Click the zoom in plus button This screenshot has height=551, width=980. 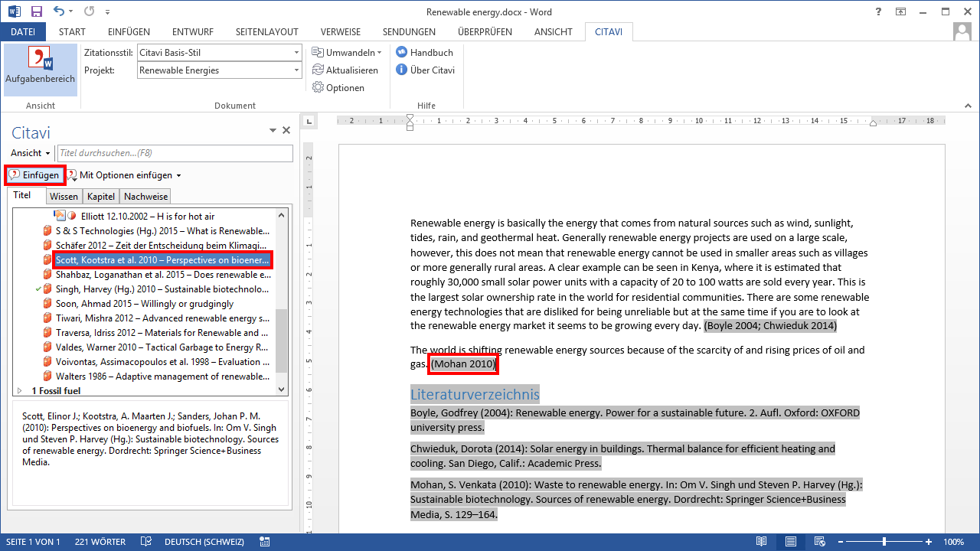pyautogui.click(x=929, y=541)
